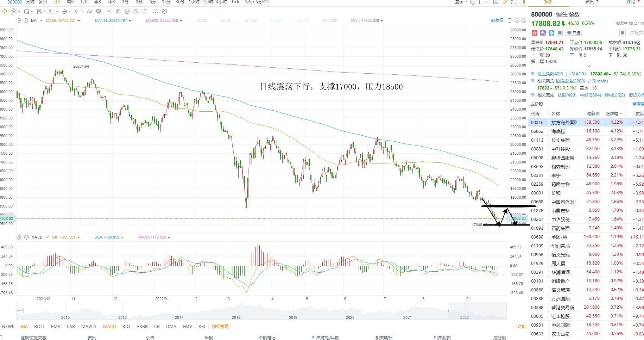Select the arrow drawing tool
Image resolution: width=644 pixels, height=340 pixels.
77,11
